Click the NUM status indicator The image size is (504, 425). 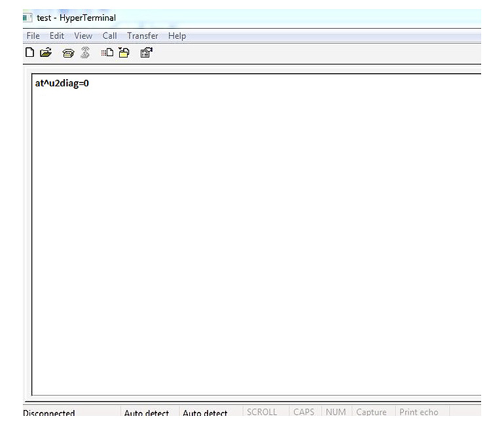point(336,412)
